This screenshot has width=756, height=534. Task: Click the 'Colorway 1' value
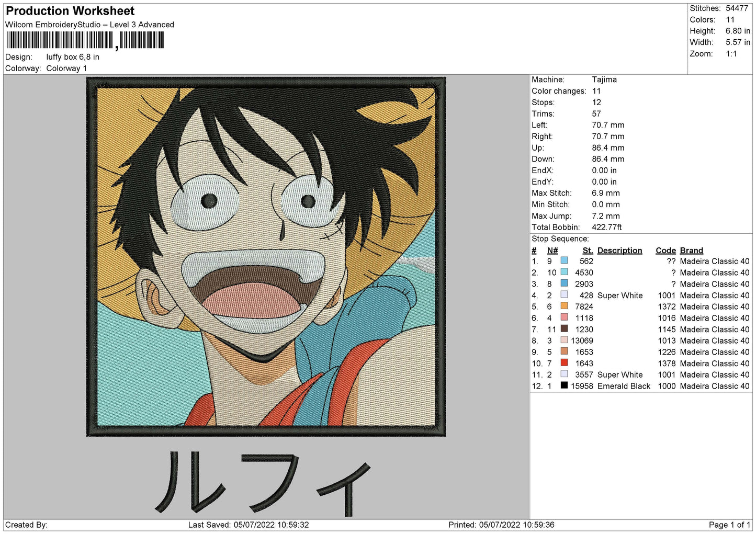pyautogui.click(x=66, y=69)
